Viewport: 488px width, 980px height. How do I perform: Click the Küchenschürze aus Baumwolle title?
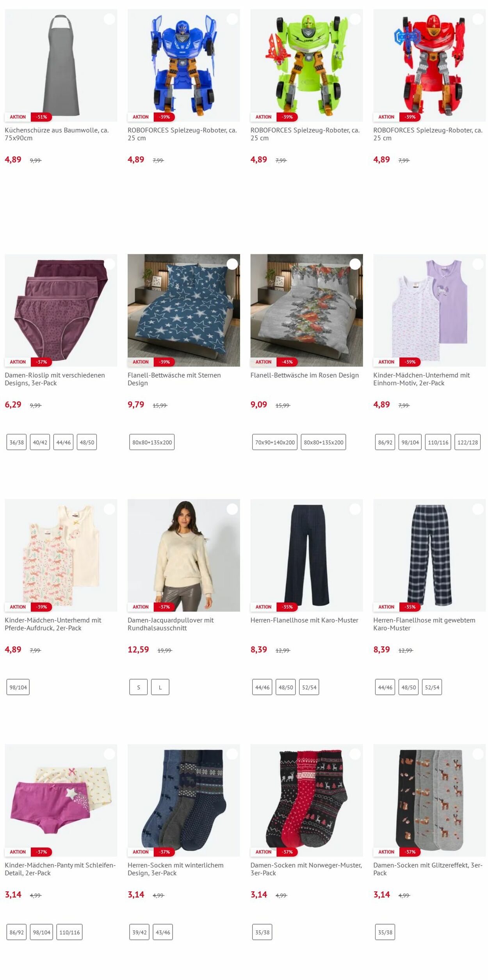[x=57, y=134]
